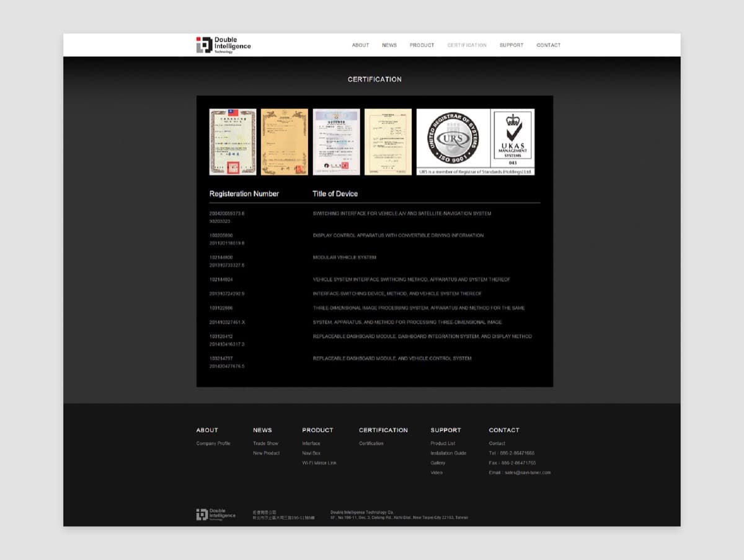Open the fourth cream certificate thumbnail

pos(387,142)
